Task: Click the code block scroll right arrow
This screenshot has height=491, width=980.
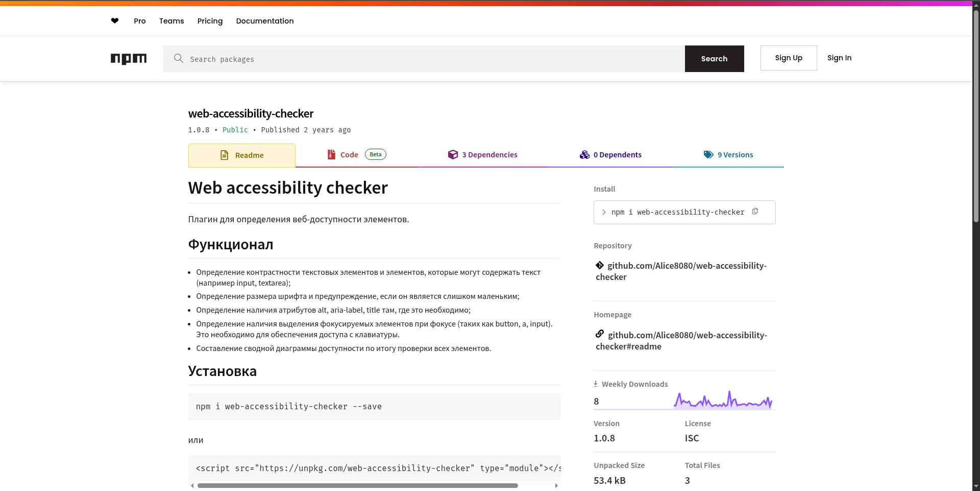Action: pyautogui.click(x=556, y=485)
